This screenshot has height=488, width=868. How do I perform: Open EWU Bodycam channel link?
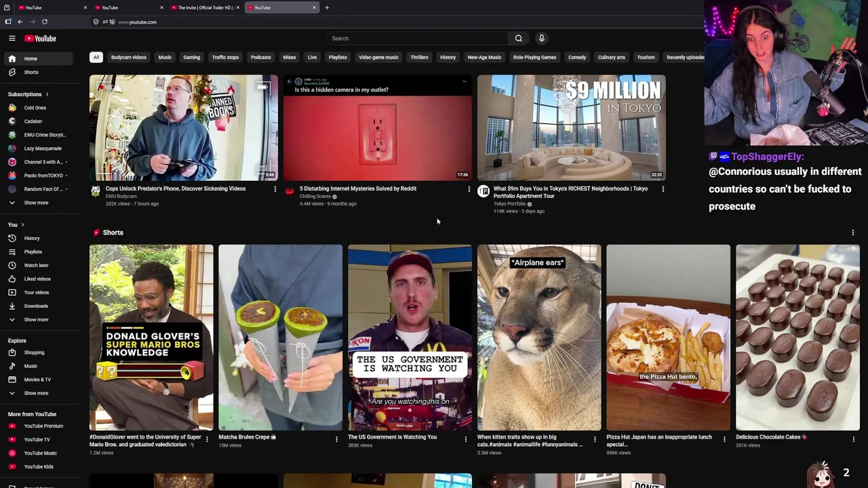tap(121, 197)
